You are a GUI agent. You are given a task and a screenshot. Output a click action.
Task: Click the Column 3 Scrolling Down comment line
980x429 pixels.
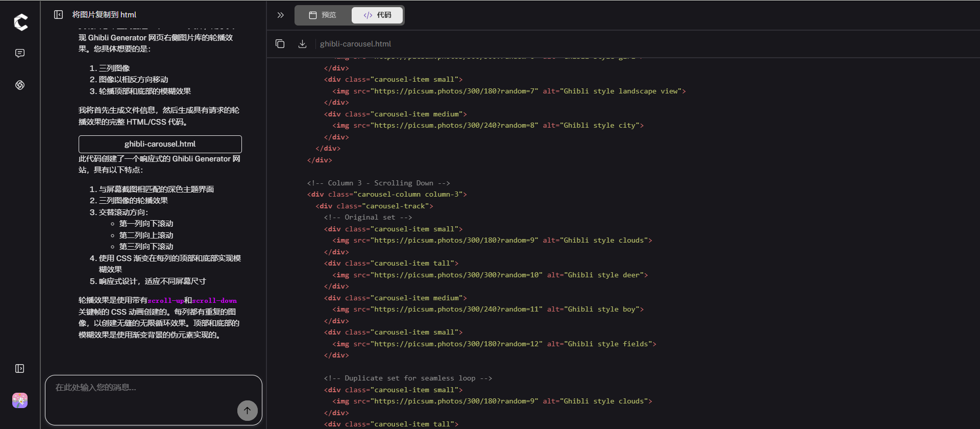click(x=378, y=183)
